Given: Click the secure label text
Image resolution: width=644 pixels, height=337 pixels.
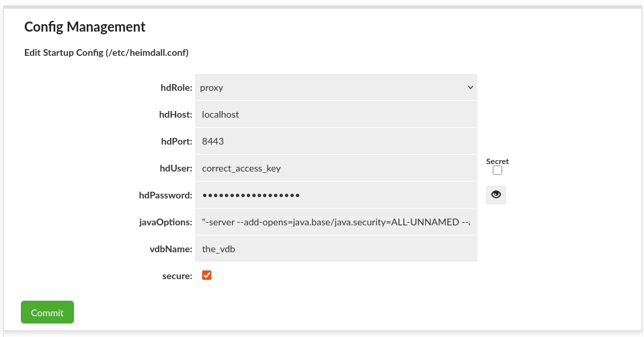Looking at the screenshot, I should click(x=177, y=276).
